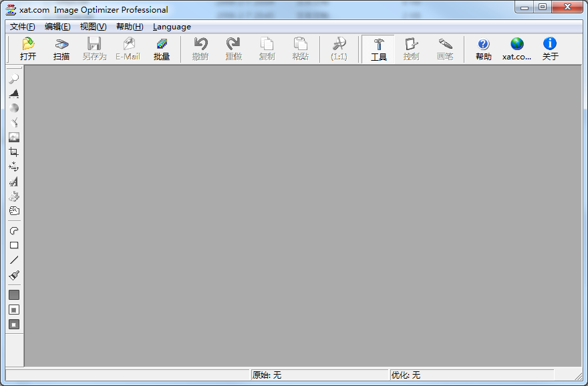The image size is (588, 386).
Task: Select the broom cleanup tool in sidebar
Action: pyautogui.click(x=14, y=123)
